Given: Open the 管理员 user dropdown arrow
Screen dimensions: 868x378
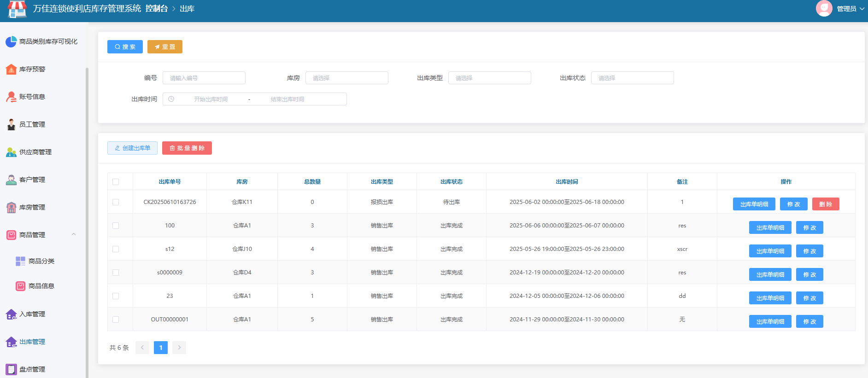Looking at the screenshot, I should 862,9.
